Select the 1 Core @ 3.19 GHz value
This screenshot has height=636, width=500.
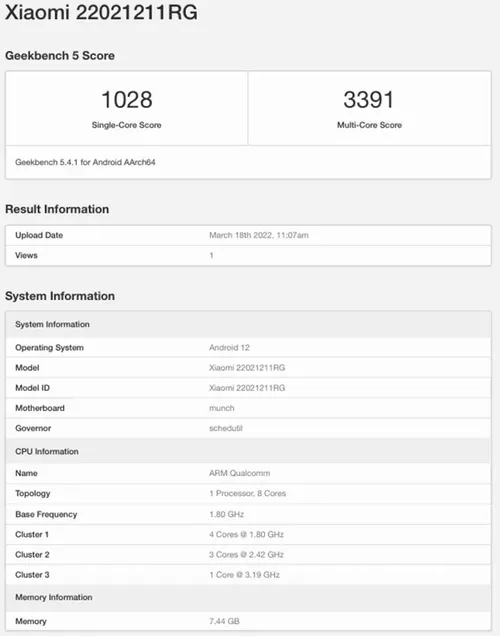tap(244, 575)
